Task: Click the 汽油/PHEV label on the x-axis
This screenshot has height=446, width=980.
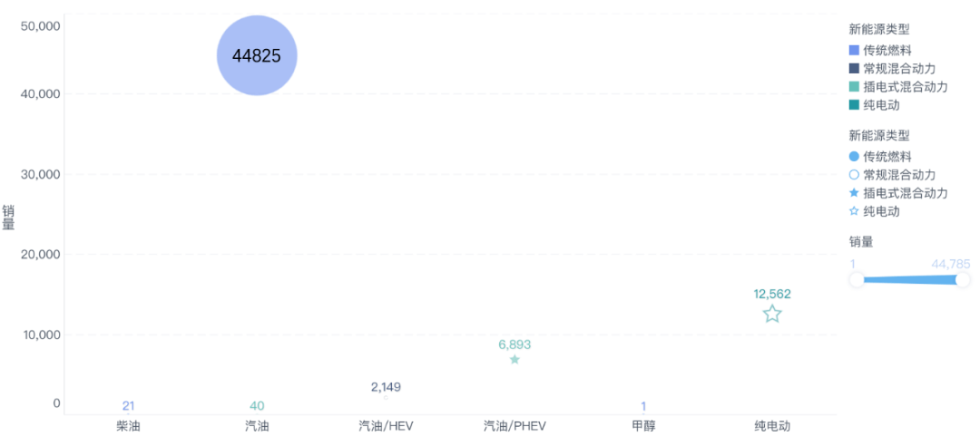Action: 514,425
